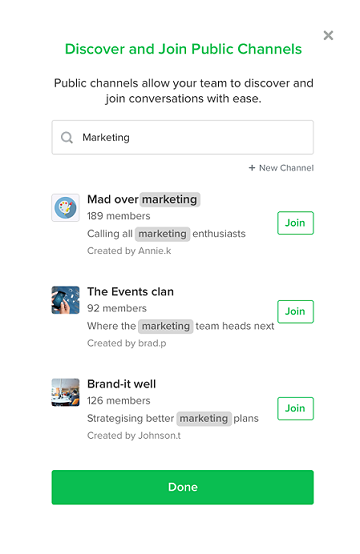Click Created by Johnson.t text

[134, 435]
